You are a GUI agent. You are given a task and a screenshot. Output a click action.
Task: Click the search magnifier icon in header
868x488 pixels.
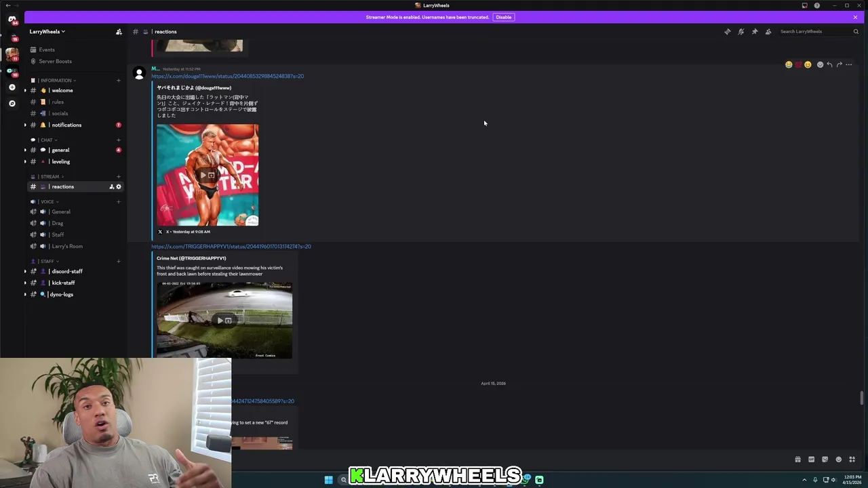tap(856, 31)
